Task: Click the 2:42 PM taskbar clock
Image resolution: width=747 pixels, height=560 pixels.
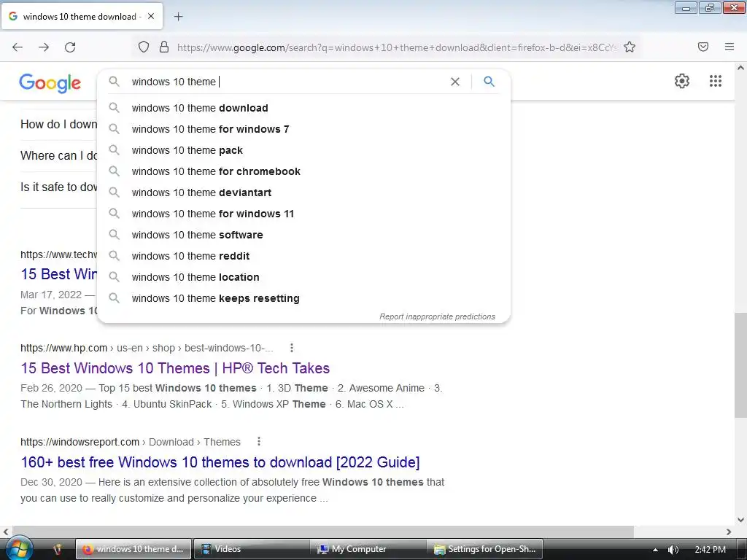Action: [x=711, y=550]
